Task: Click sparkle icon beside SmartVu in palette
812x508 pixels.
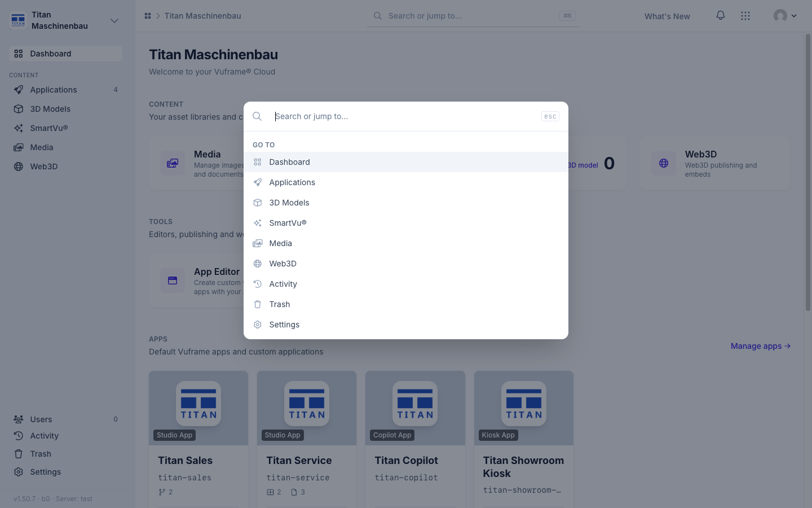Action: click(x=258, y=223)
